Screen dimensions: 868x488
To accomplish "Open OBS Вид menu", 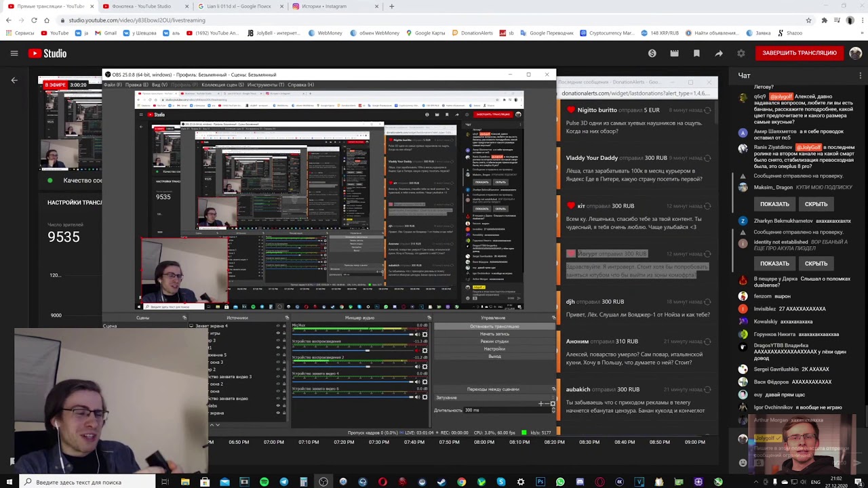I will point(160,85).
